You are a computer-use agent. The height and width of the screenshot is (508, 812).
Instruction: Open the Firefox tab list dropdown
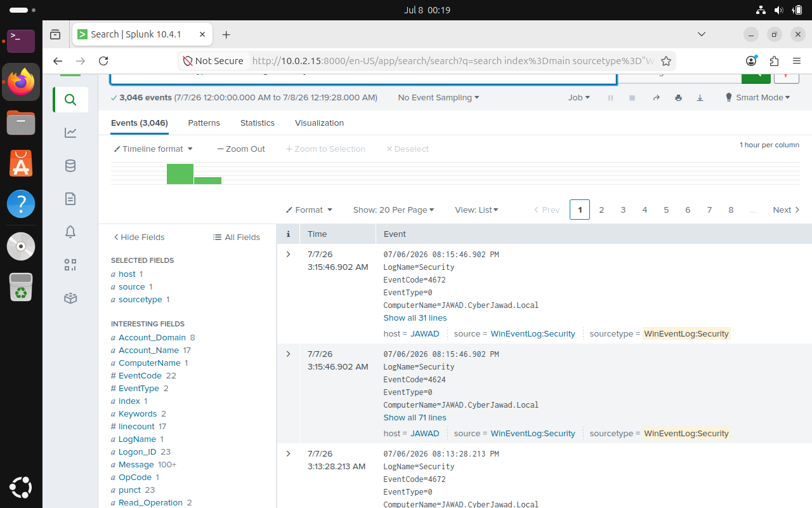701,34
